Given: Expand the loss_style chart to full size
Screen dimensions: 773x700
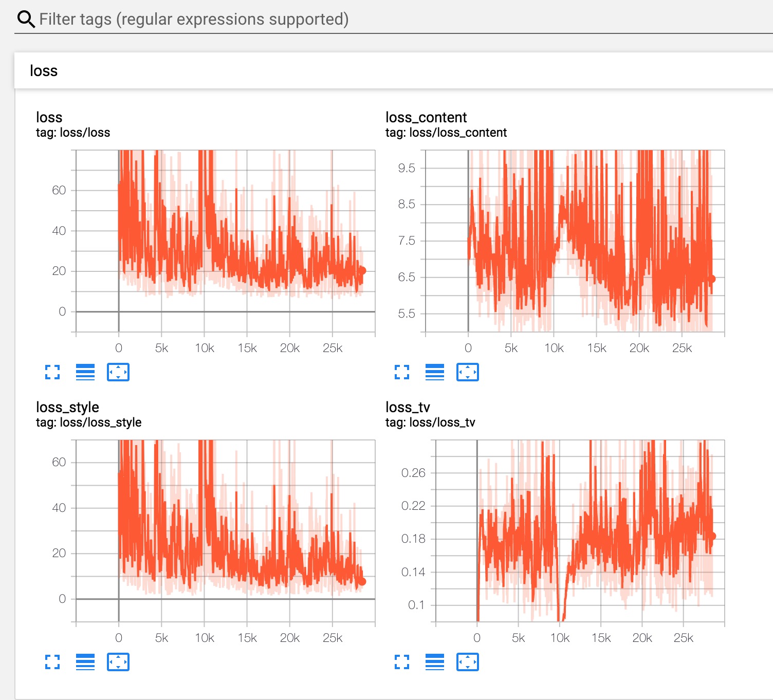Looking at the screenshot, I should 52,662.
